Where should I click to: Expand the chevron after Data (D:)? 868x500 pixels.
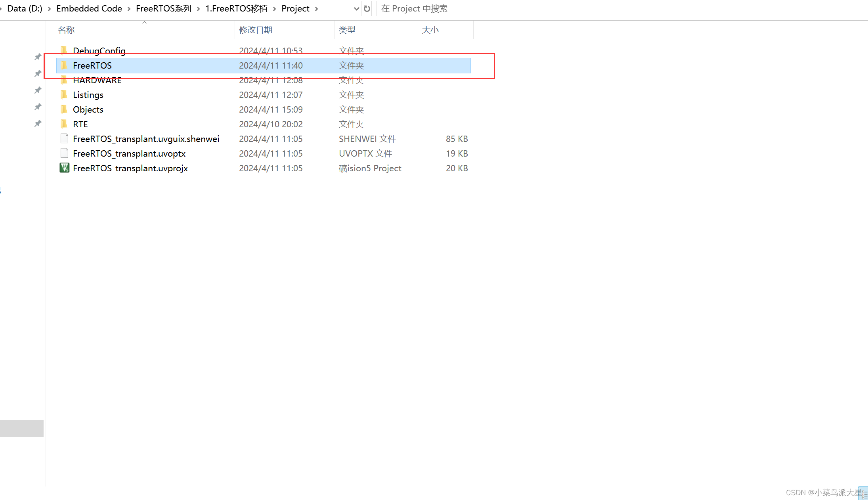coord(50,9)
